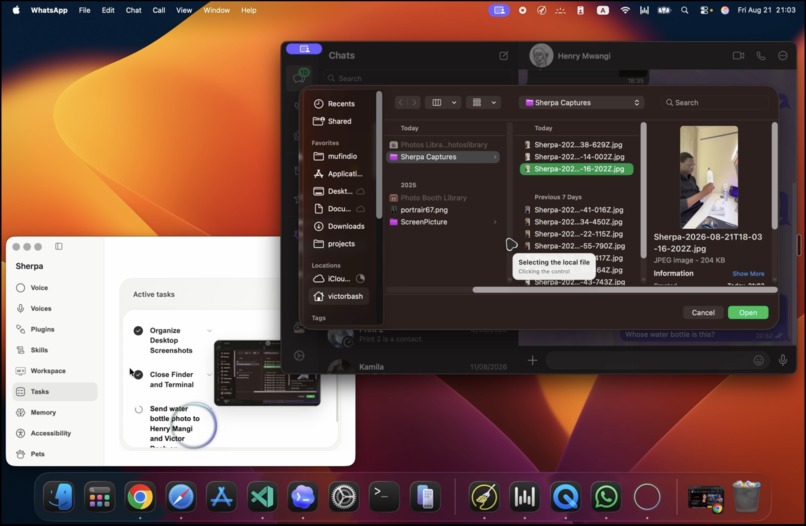Open Terminal from the Dock
The image size is (806, 526).
pos(384,497)
